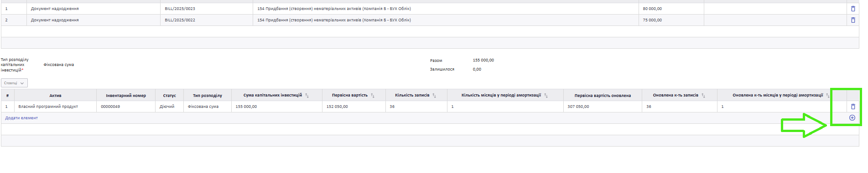Sort by Первісна вартість column

pyautogui.click(x=373, y=96)
